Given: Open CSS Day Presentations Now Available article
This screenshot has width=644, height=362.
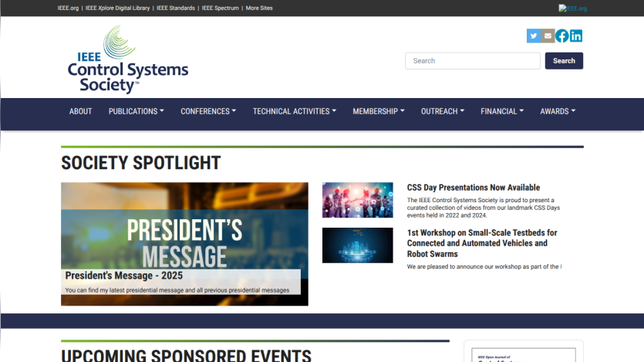Looking at the screenshot, I should 473,188.
